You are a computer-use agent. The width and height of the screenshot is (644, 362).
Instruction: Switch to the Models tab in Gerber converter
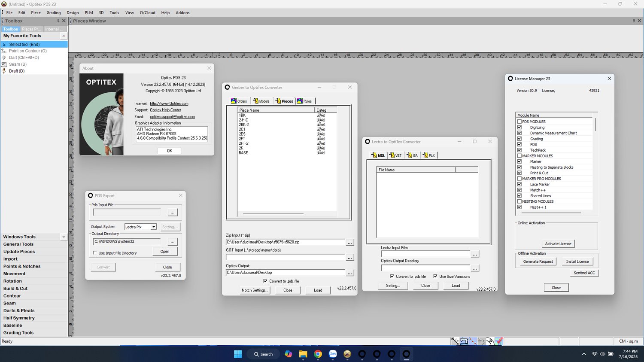(261, 101)
